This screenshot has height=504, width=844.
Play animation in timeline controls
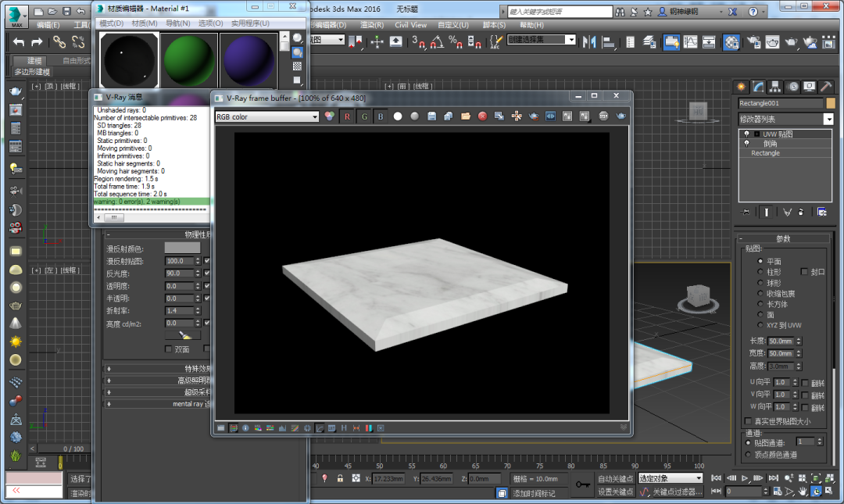[x=745, y=478]
